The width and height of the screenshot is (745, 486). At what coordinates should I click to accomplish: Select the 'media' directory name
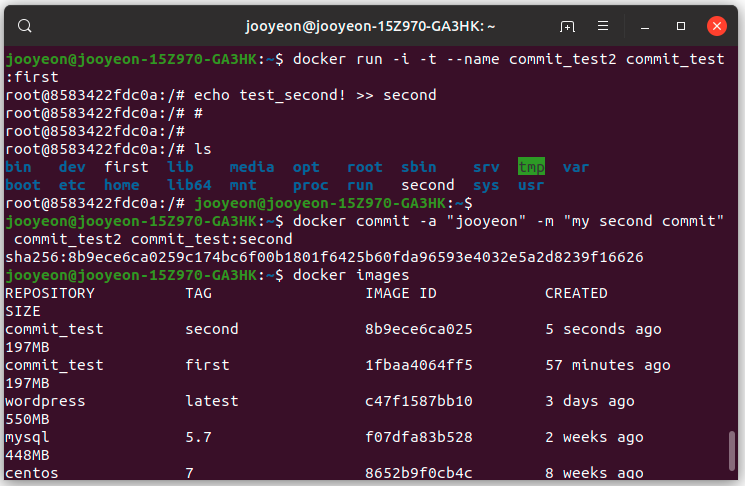[x=252, y=167]
